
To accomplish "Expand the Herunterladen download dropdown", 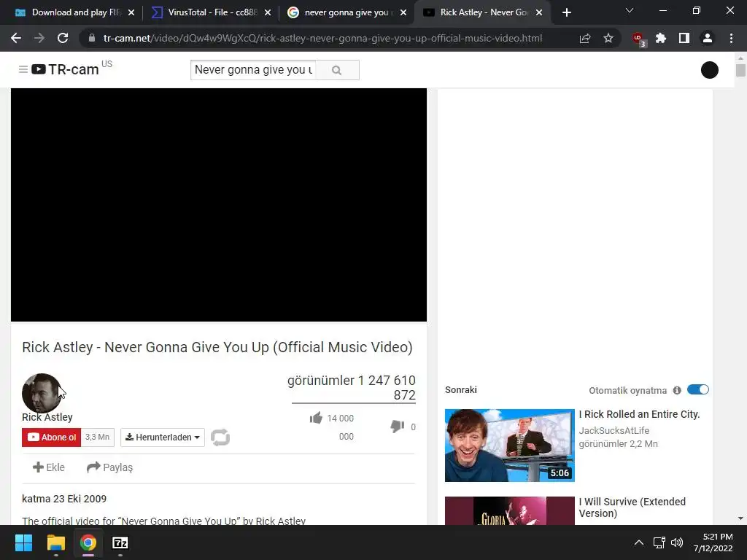I will click(x=163, y=437).
